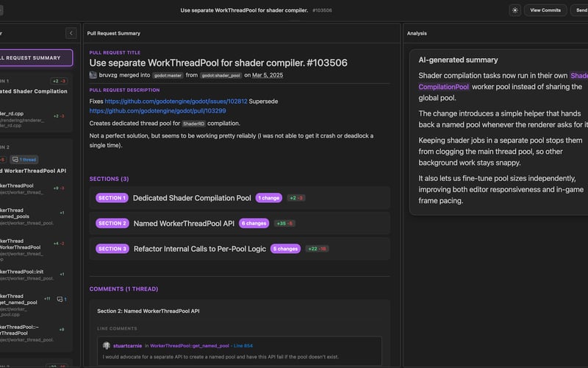The image size is (588, 368).
Task: Select the WorkerThreadPool::init sidebar file entry
Action: pos(34,275)
